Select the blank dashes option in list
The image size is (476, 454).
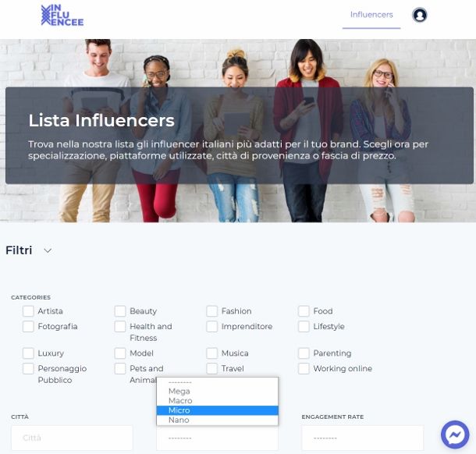[x=218, y=382]
